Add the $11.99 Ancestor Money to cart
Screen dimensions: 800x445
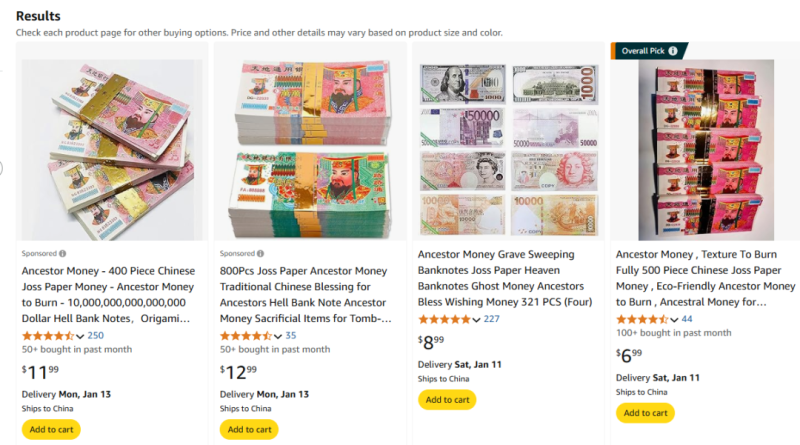(50, 429)
